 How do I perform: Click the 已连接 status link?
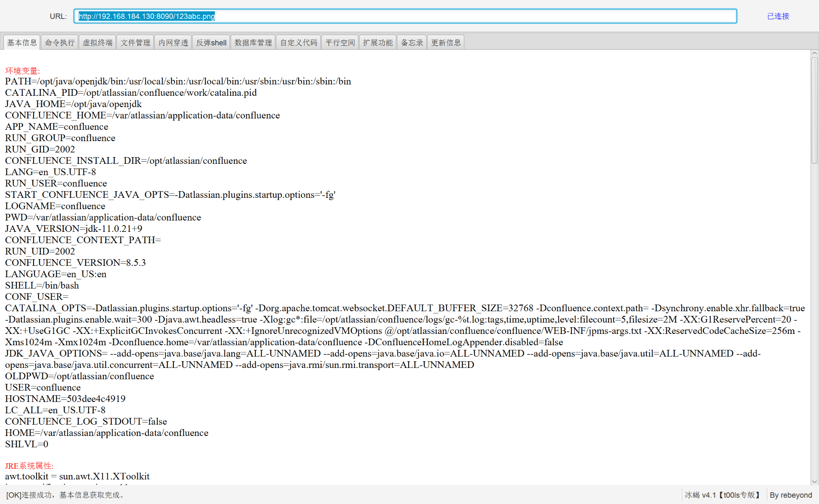[778, 16]
